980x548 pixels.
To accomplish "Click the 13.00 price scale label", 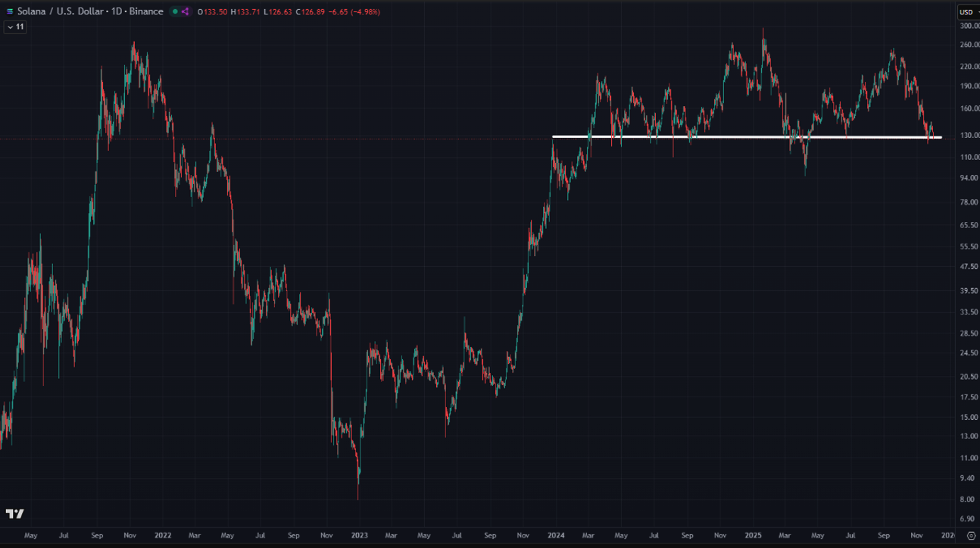I will coord(969,436).
